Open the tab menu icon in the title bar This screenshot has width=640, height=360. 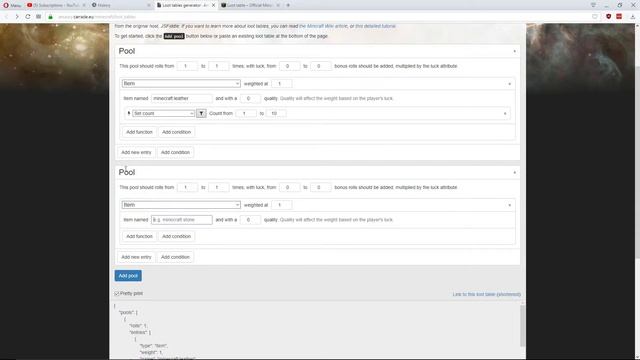pos(593,5)
